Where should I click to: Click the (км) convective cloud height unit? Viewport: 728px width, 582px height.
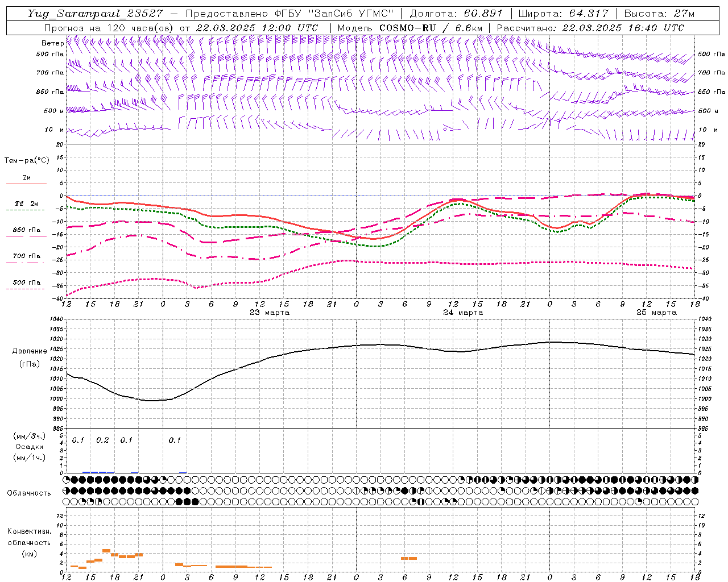pyautogui.click(x=29, y=554)
